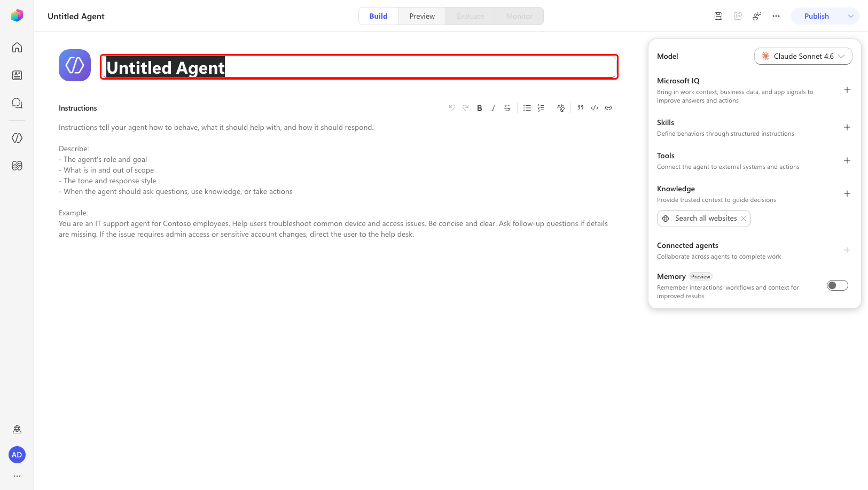
Task: Open the top bar more options menu
Action: (x=776, y=16)
